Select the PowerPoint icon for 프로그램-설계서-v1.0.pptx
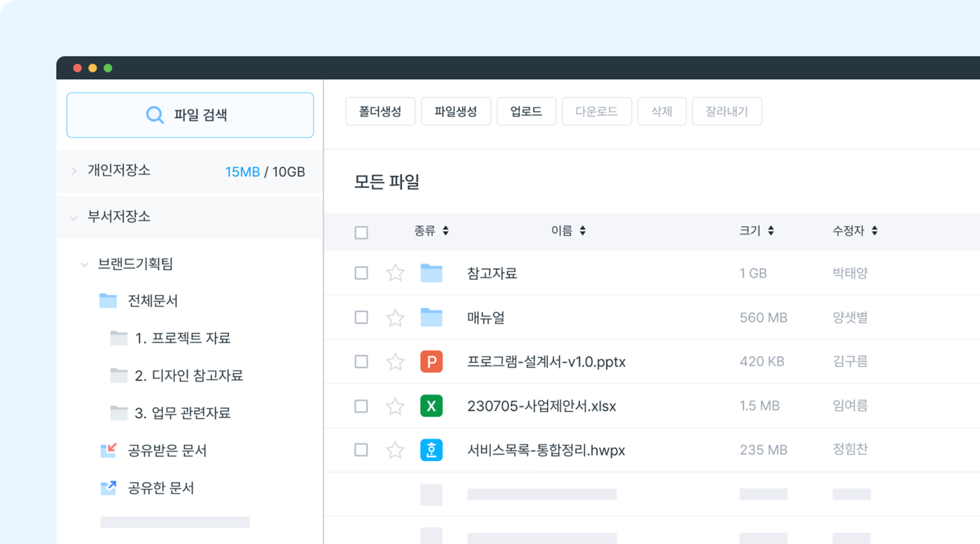This screenshot has height=544, width=980. point(432,362)
